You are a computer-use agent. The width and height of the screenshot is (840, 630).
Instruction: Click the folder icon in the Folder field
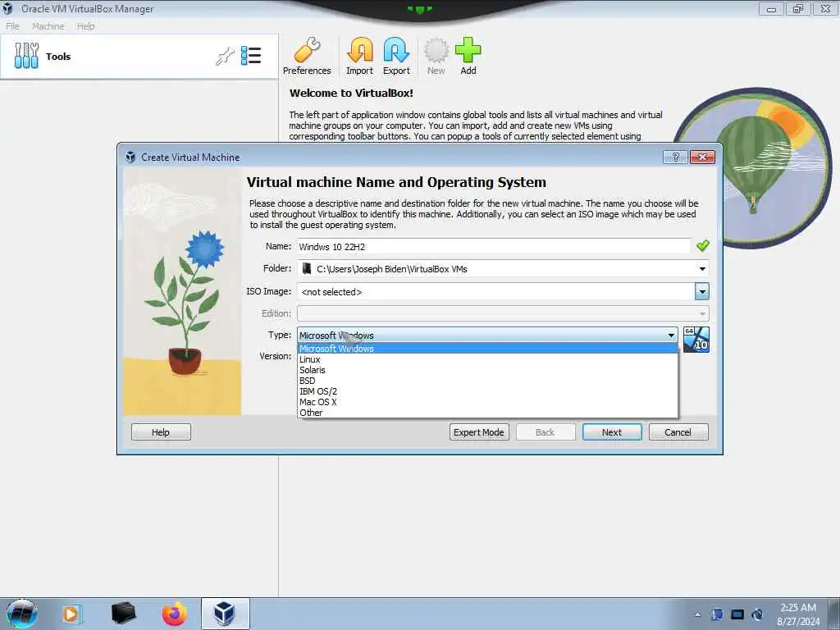[x=307, y=268]
